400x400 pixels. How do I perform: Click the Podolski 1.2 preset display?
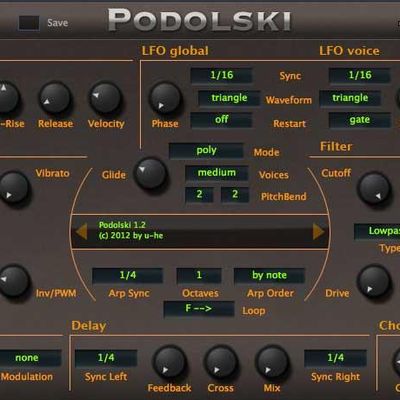pos(200,231)
